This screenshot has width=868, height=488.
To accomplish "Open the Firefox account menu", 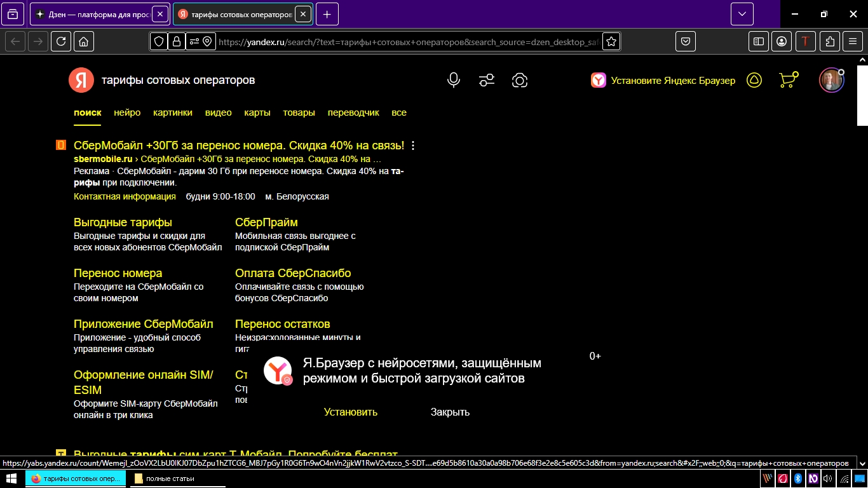I will tap(782, 41).
